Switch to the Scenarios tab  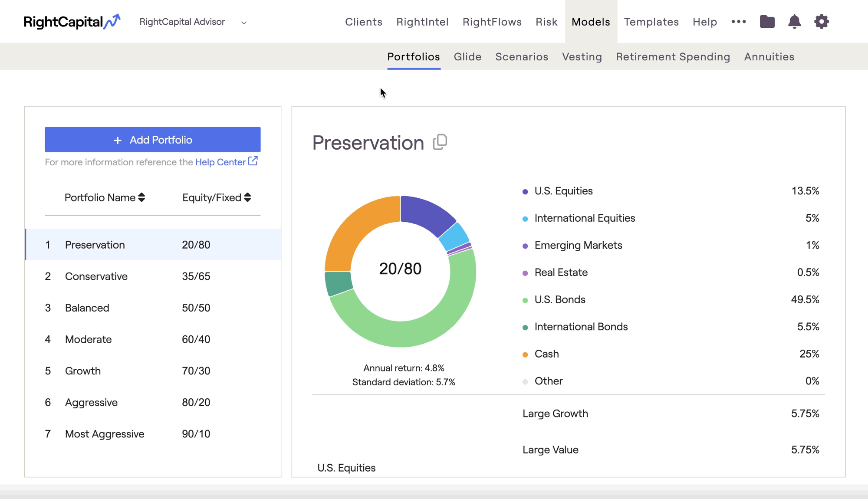click(522, 57)
